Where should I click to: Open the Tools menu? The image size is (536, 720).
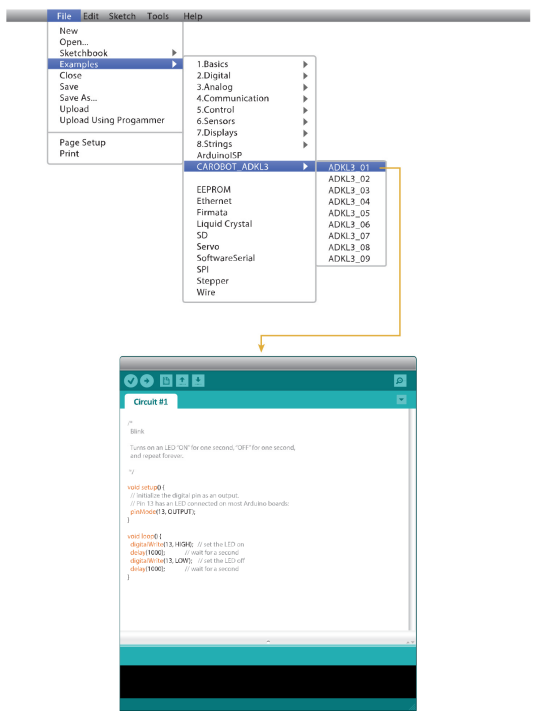point(158,16)
